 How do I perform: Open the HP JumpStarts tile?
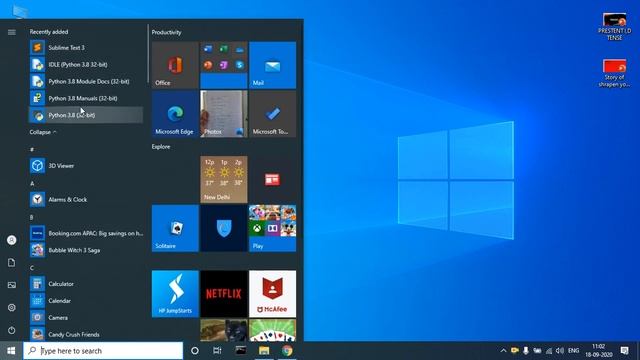click(175, 294)
